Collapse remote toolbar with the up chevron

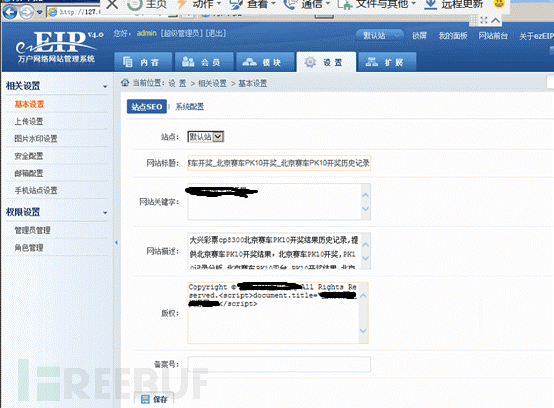(496, 20)
